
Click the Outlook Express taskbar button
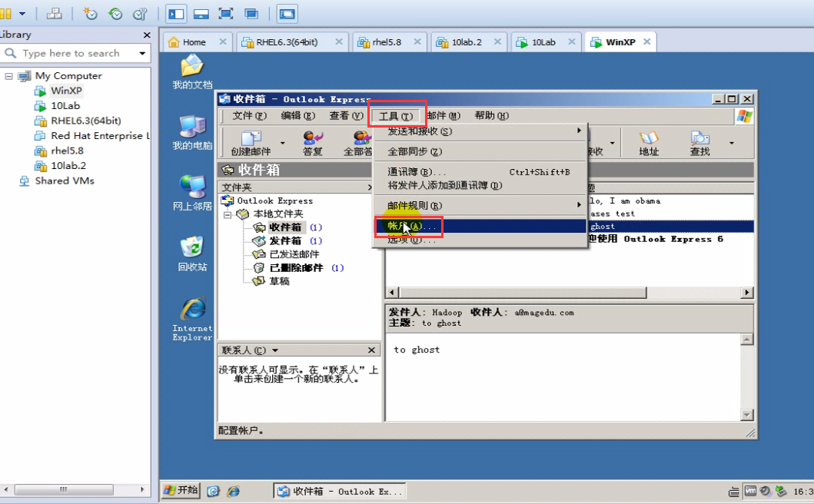pyautogui.click(x=340, y=491)
